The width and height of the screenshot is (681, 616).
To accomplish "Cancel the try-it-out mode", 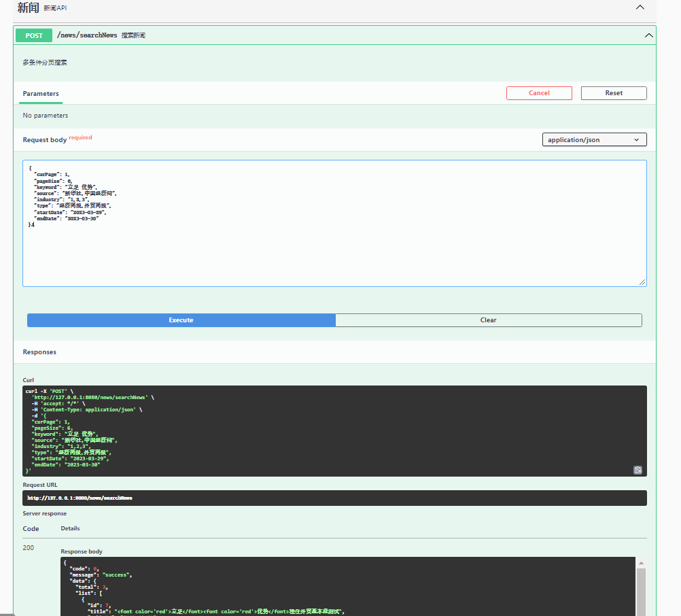I will (539, 93).
